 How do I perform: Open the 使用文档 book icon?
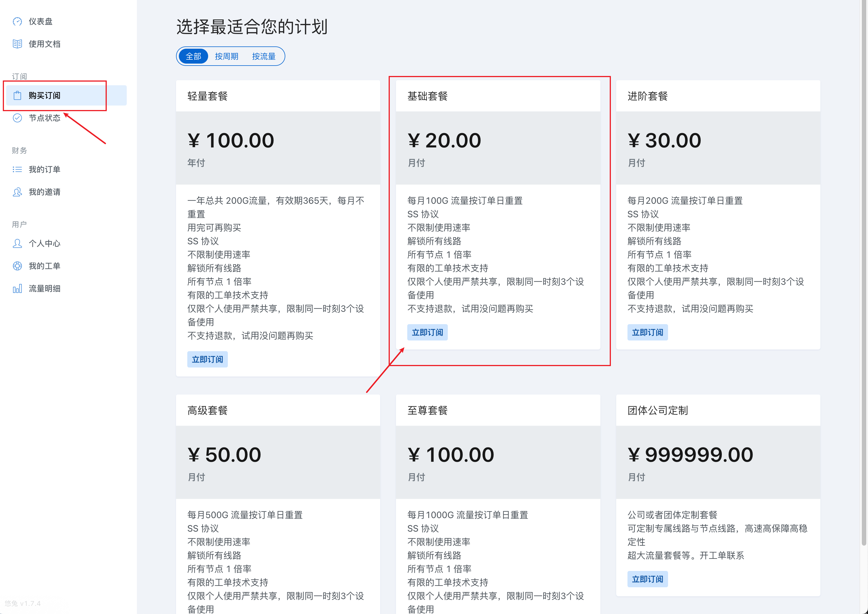pos(17,44)
